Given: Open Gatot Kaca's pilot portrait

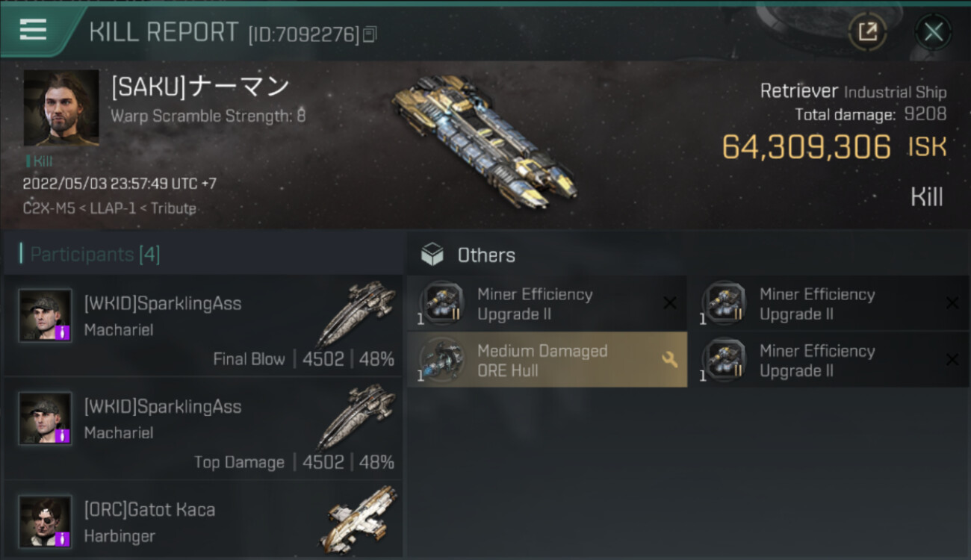Looking at the screenshot, I should click(46, 521).
